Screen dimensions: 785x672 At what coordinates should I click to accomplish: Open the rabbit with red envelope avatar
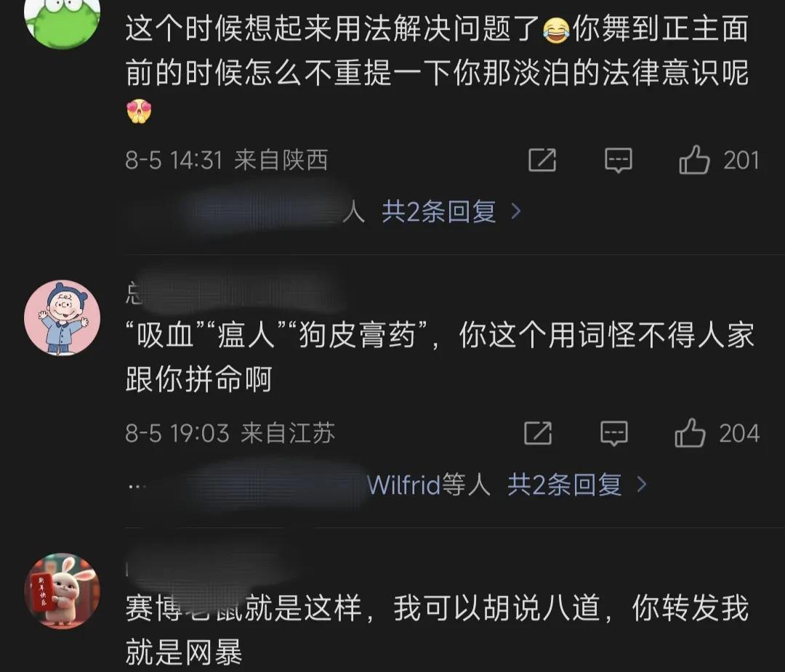pos(62,591)
